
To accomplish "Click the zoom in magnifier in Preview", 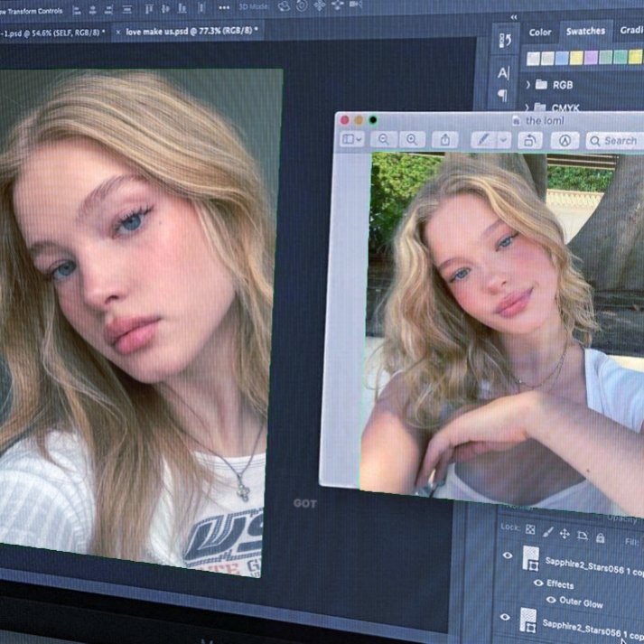I will coord(413,139).
